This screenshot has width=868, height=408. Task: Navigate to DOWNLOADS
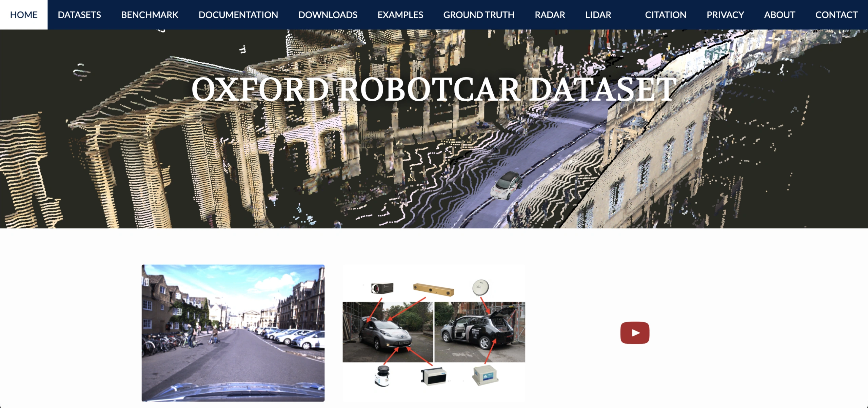coord(328,15)
